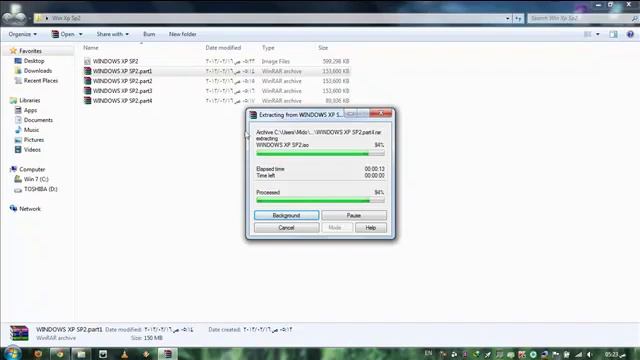The image size is (640, 360).
Task: Click the Back/Forward navigation buttons
Action: pyautogui.click(x=14, y=17)
